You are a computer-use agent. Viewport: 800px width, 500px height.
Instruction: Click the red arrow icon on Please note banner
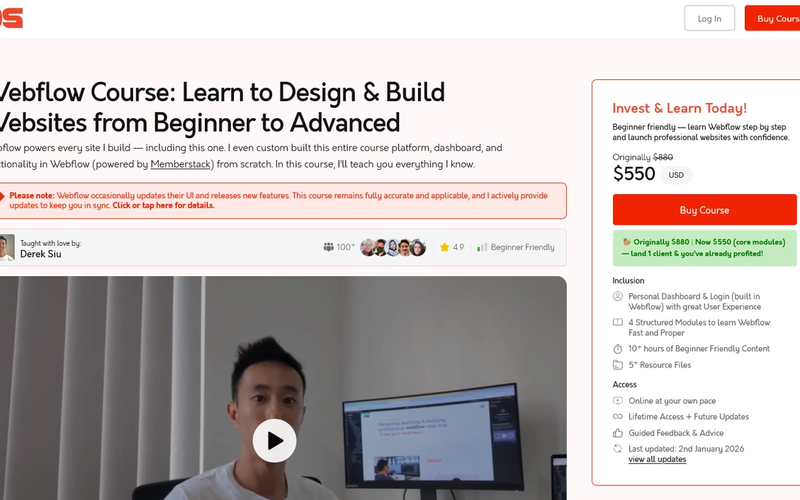click(2, 196)
